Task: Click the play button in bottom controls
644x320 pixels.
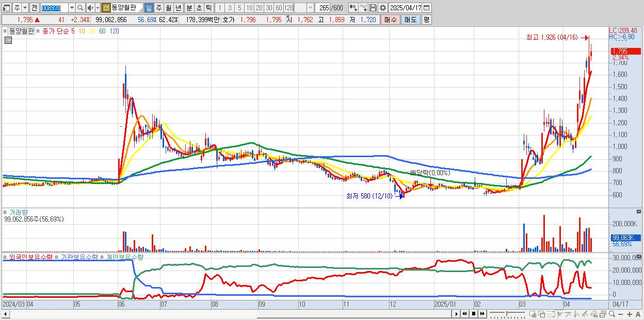Action: tap(456, 314)
